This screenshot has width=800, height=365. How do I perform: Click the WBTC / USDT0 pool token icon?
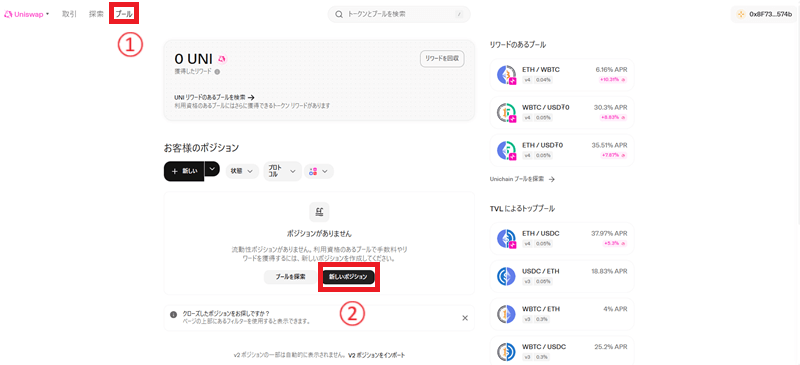pos(507,112)
